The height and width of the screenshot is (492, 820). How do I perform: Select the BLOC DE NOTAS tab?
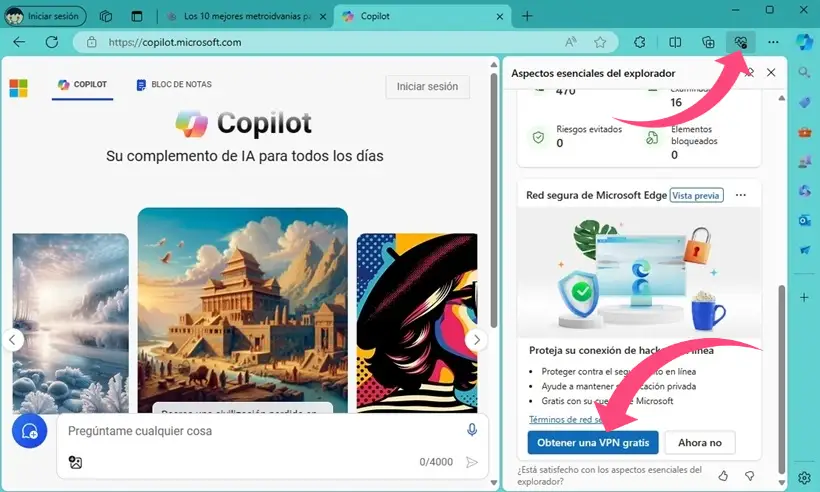(x=174, y=85)
